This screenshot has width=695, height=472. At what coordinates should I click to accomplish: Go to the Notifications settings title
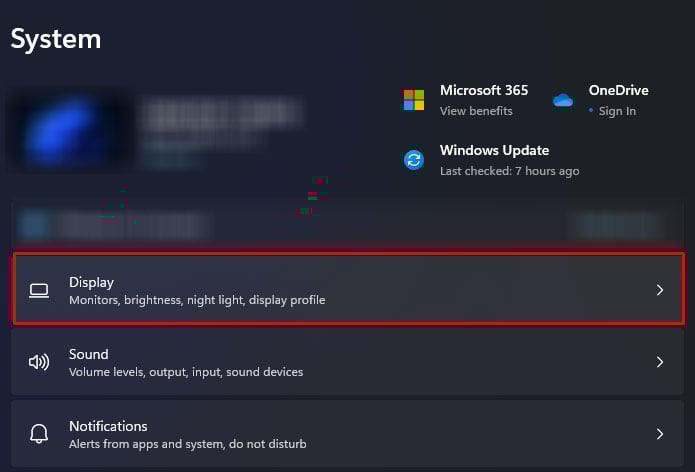[108, 426]
